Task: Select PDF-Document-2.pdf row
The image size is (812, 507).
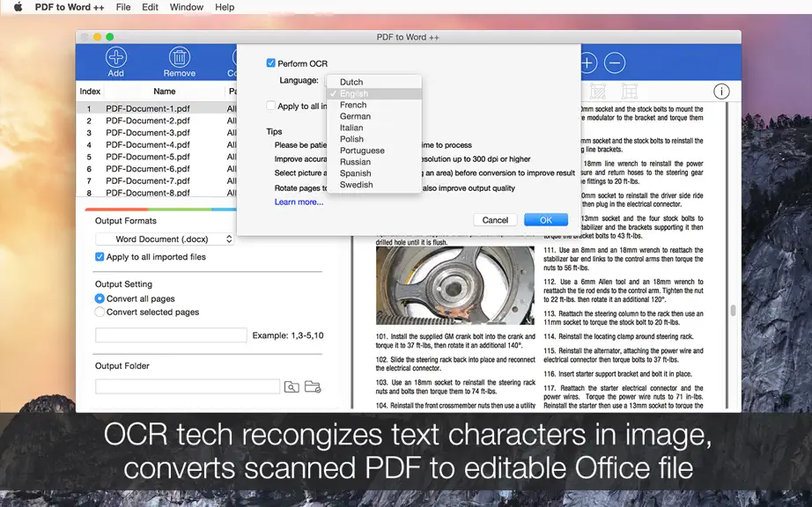Action: point(157,121)
